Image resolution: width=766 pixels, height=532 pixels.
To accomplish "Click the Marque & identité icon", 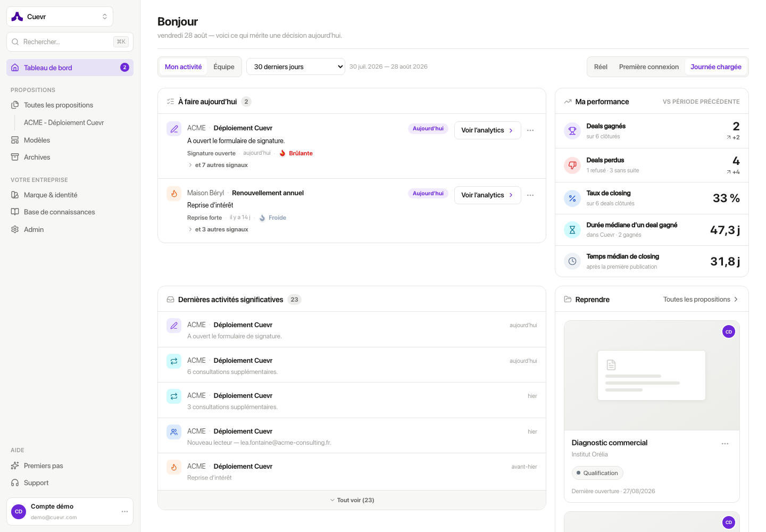I will coord(15,195).
